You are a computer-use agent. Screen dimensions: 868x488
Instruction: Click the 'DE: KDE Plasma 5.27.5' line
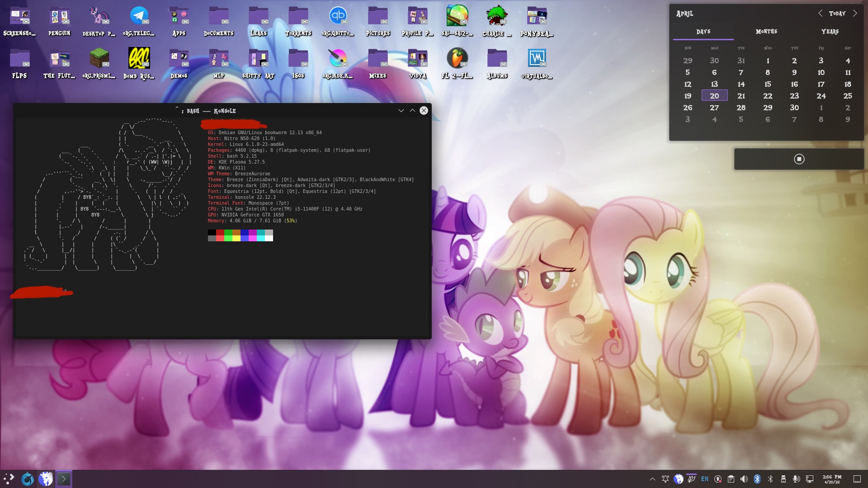click(236, 162)
